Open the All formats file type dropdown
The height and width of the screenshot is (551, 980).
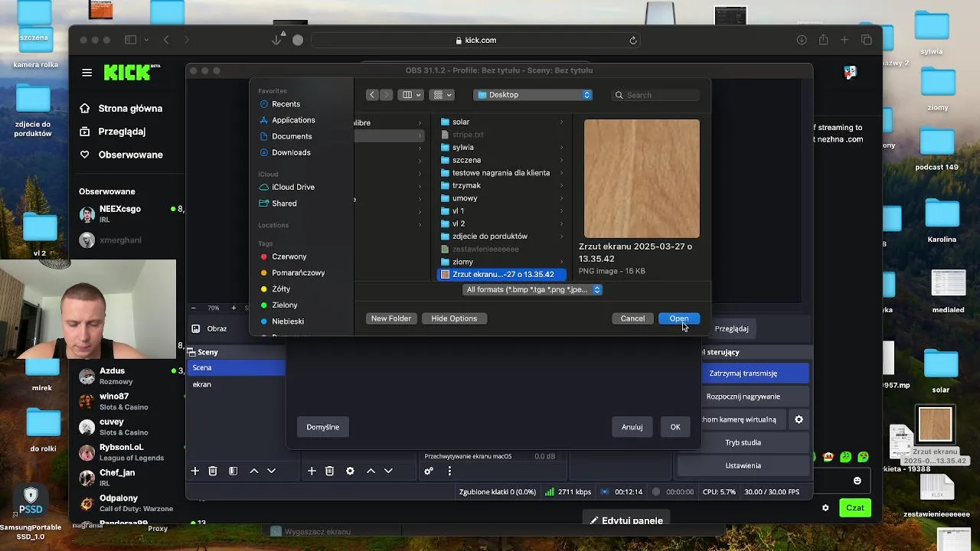pyautogui.click(x=533, y=289)
